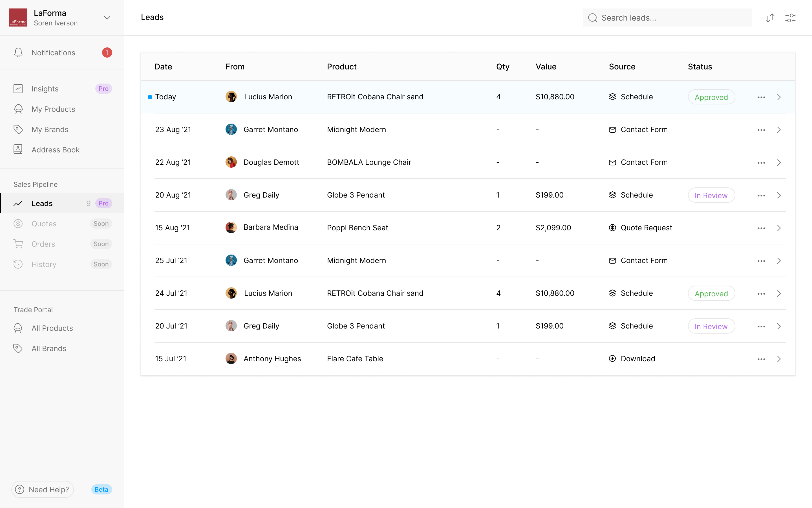This screenshot has width=812, height=508.
Task: Select Leads in Sales Pipeline
Action: point(62,203)
